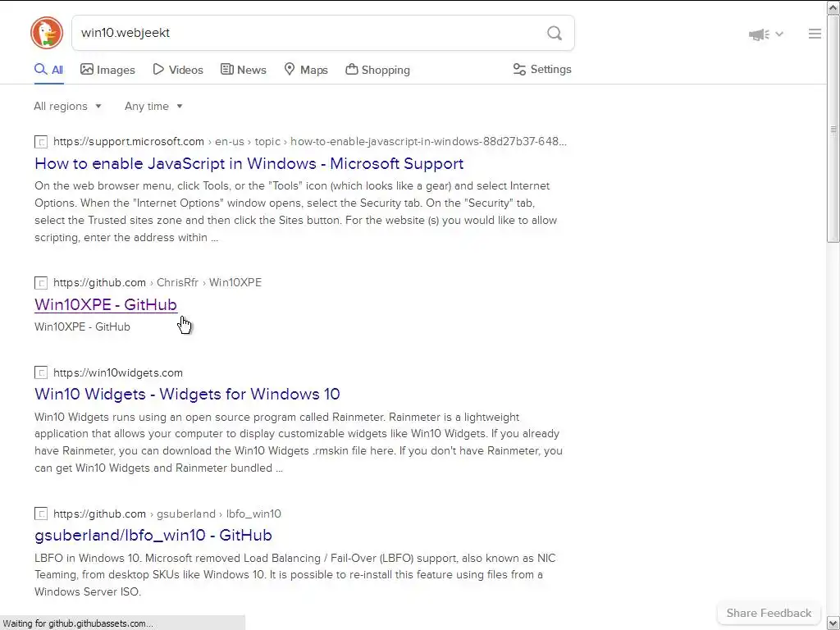Click the github.com ChrisRfr Win10XPE URL
The width and height of the screenshot is (840, 630).
[157, 282]
